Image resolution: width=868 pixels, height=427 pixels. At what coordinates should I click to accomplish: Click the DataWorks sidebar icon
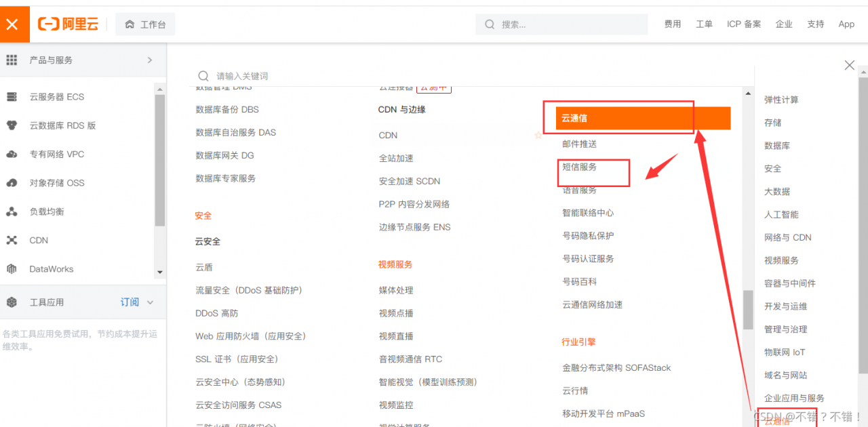click(12, 269)
